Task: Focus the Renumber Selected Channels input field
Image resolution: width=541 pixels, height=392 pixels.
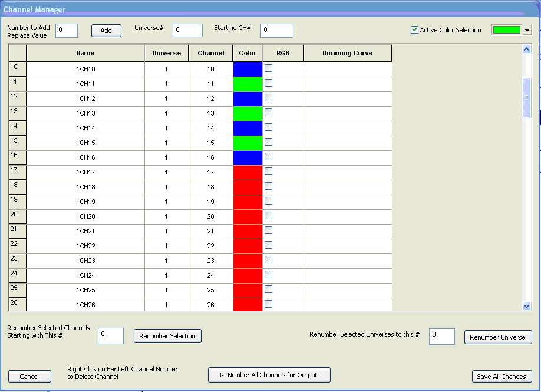Action: [111, 336]
